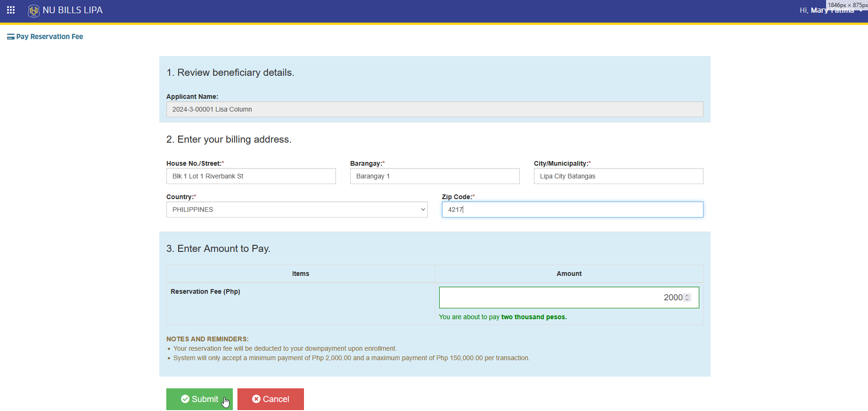Adjust the amount spinner arrows
868x411 pixels.
point(687,298)
